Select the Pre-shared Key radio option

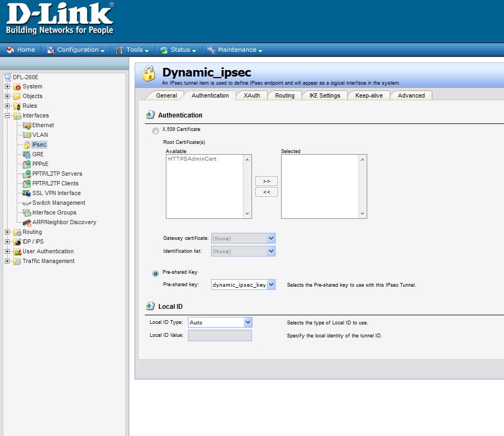point(156,273)
